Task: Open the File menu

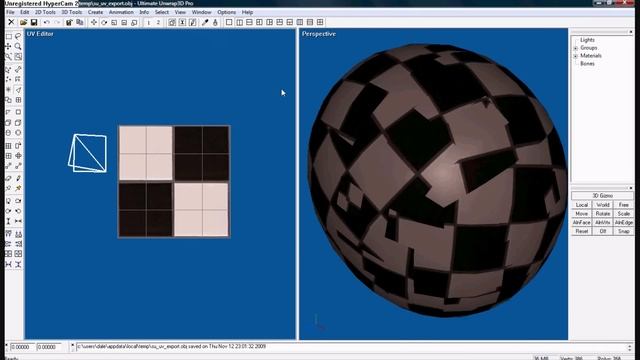Action: point(10,12)
